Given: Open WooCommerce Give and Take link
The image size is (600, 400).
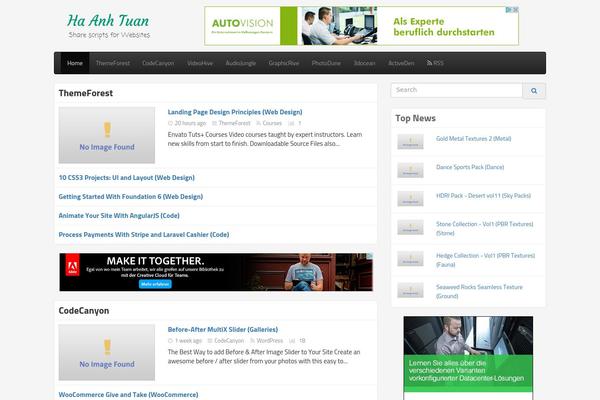Looking at the screenshot, I should tap(129, 395).
